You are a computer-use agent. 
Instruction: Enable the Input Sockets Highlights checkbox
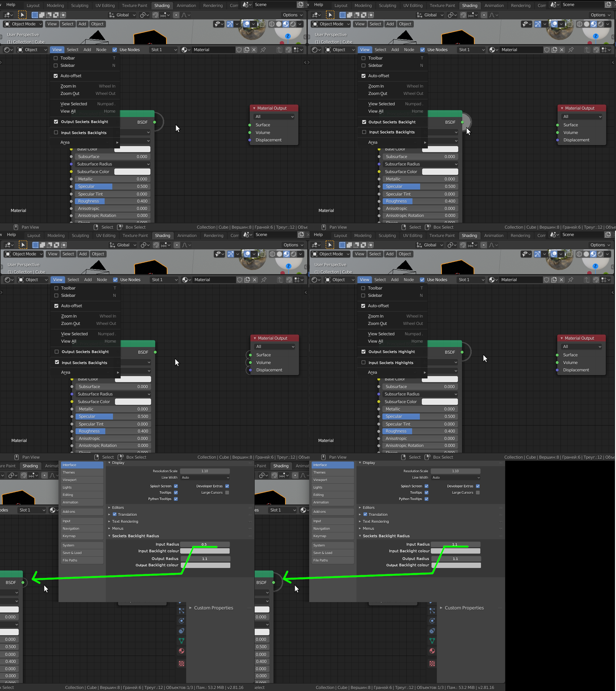click(x=364, y=363)
